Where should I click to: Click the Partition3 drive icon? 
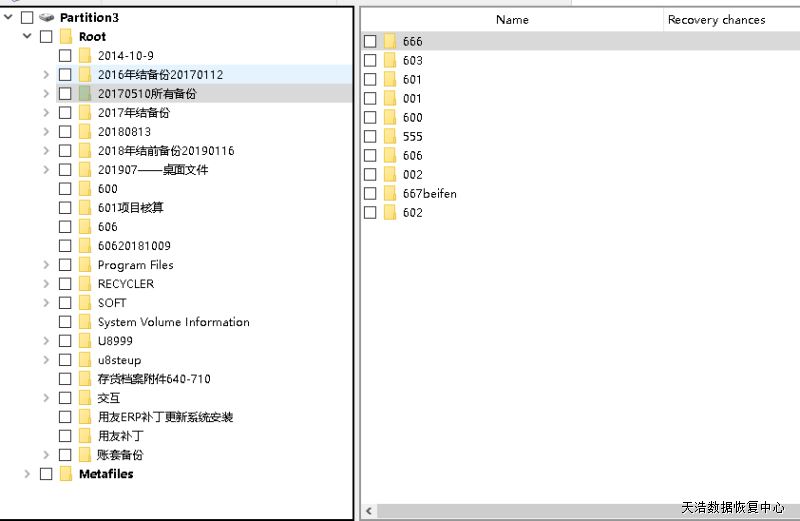(x=46, y=18)
